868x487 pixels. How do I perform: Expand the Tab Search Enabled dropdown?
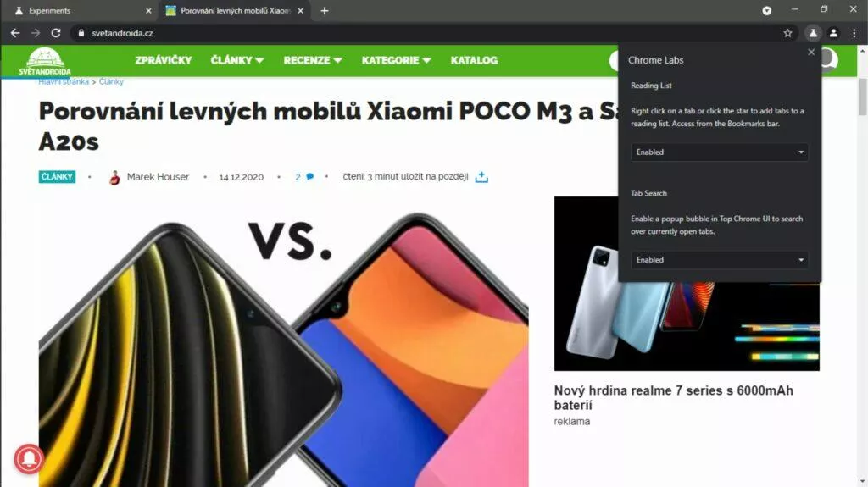point(719,260)
